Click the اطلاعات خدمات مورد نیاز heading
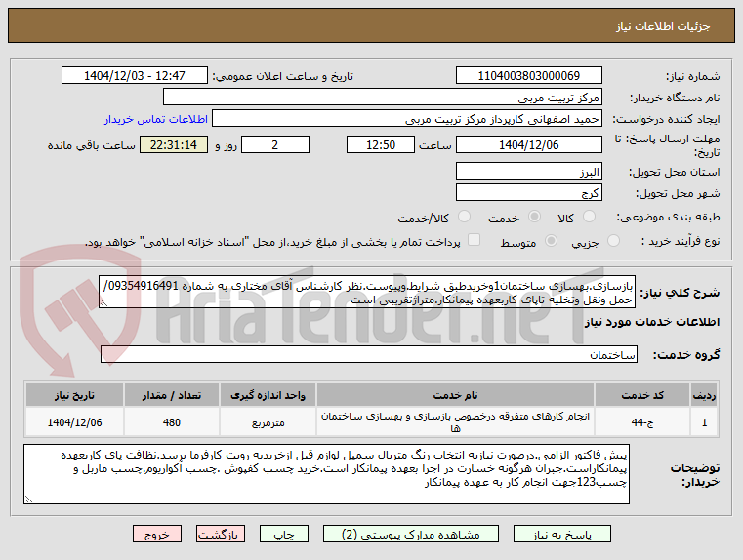Viewport: 743px width, 560px height. 652,322
